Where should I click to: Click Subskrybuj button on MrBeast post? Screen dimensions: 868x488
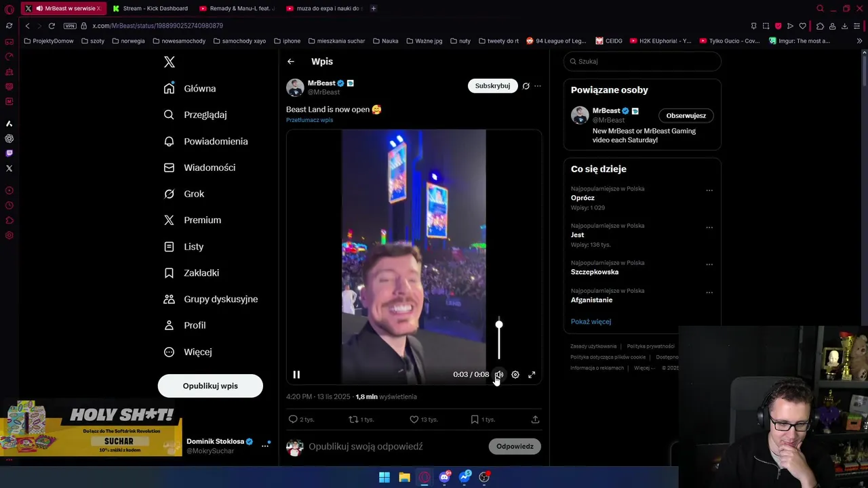[492, 86]
